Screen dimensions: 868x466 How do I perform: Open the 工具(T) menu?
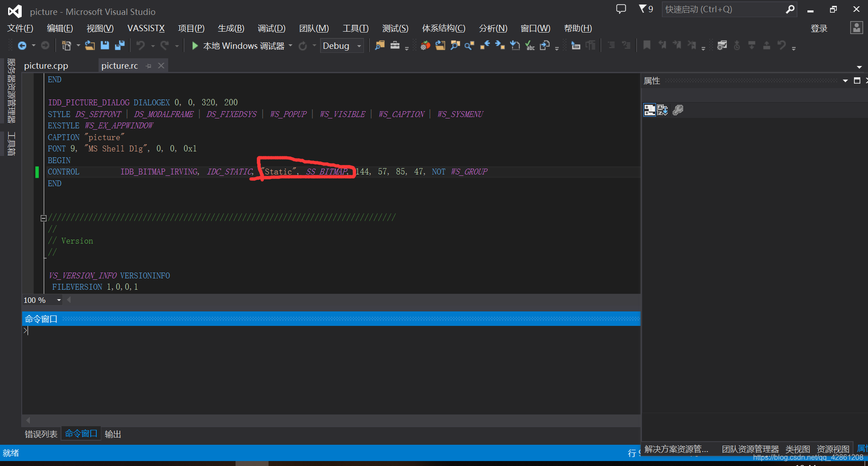355,28
